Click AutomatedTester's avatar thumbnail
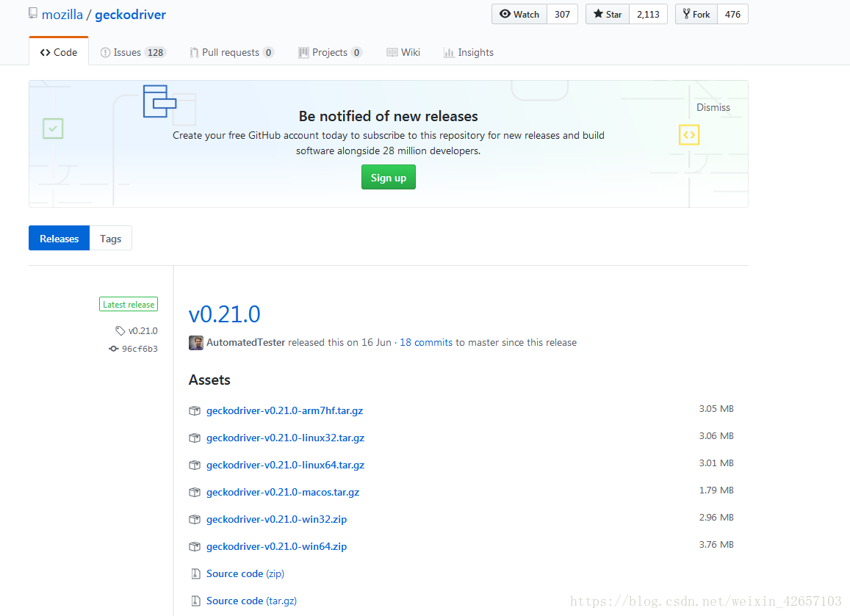 (x=195, y=342)
